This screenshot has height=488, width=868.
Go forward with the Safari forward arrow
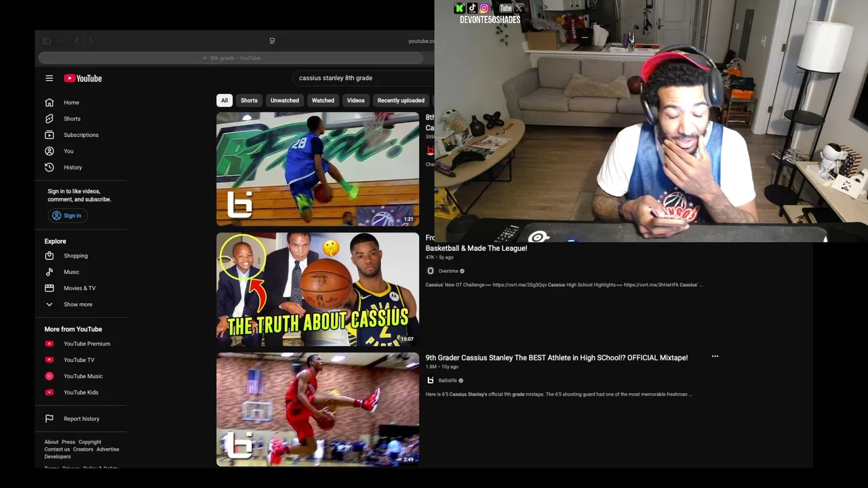(91, 41)
